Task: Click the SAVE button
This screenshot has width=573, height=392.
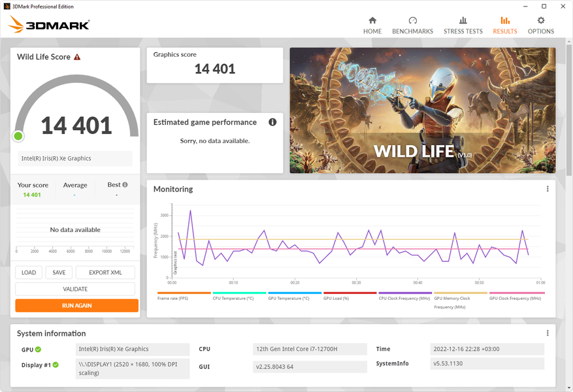Action: click(59, 272)
